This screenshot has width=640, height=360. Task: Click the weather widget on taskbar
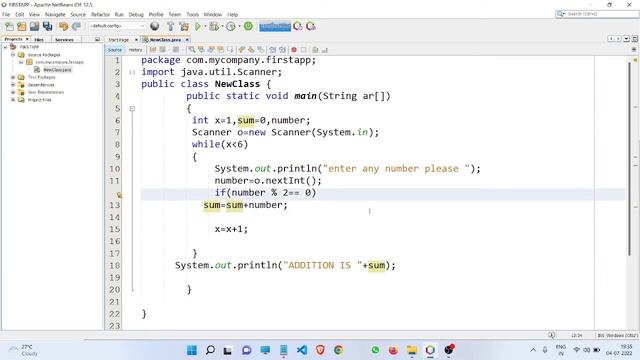(x=24, y=350)
